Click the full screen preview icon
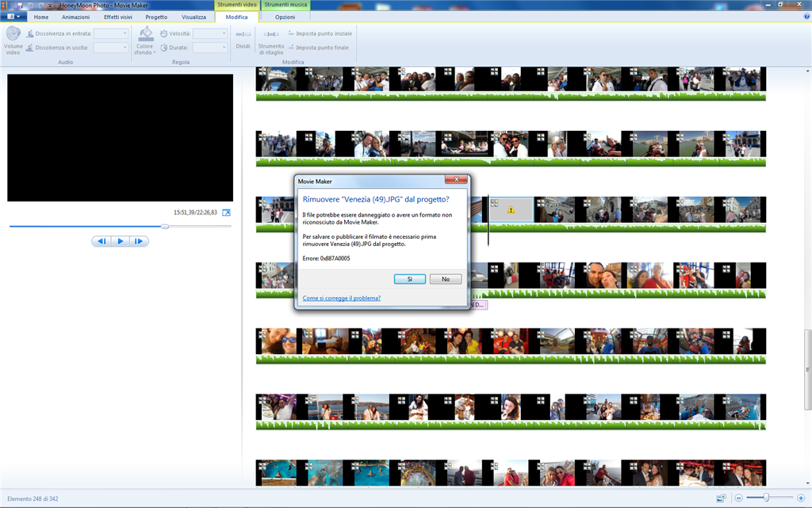Viewport: 812px width, 508px height. [226, 213]
